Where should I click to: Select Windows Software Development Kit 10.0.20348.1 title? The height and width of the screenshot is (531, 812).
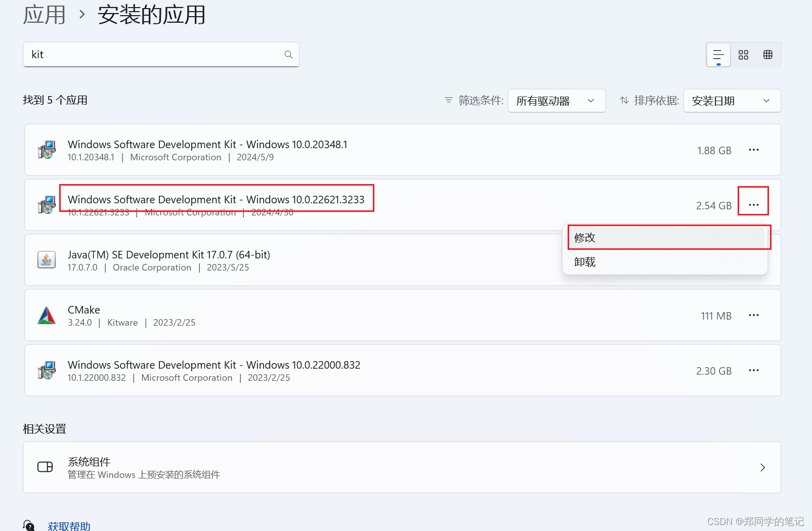coord(207,145)
